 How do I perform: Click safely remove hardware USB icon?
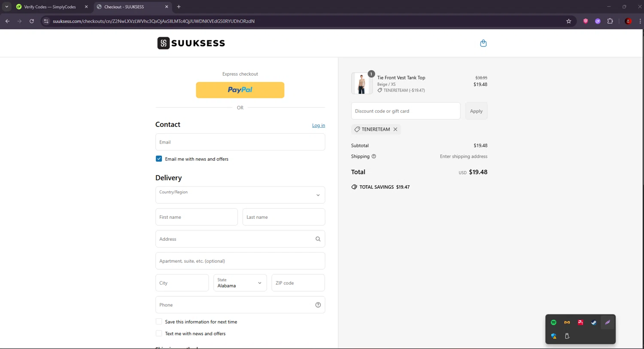(567, 336)
